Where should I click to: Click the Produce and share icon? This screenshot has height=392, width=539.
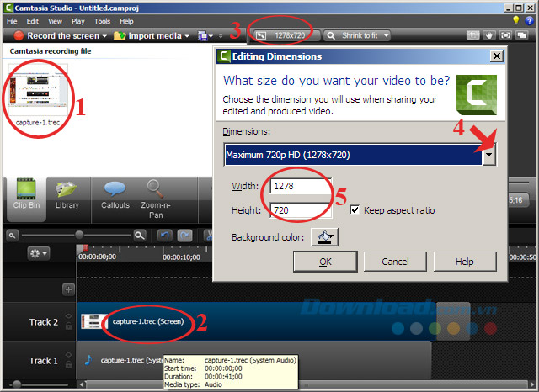coord(202,35)
